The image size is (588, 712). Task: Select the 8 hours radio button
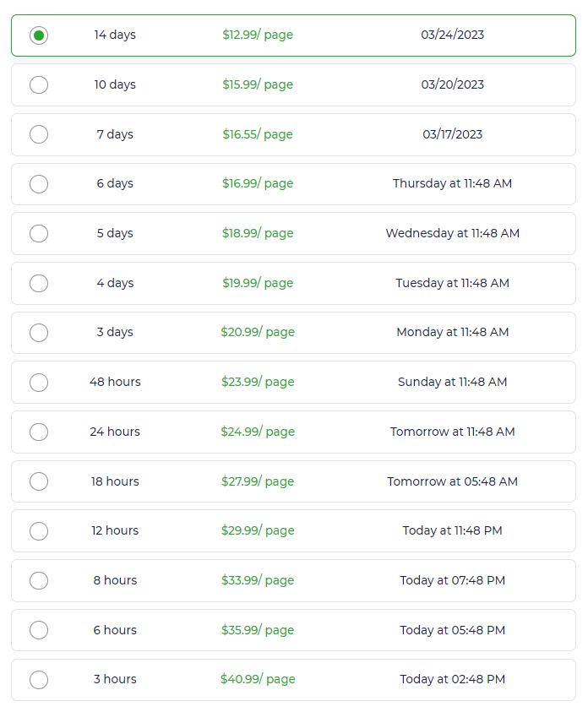point(39,580)
